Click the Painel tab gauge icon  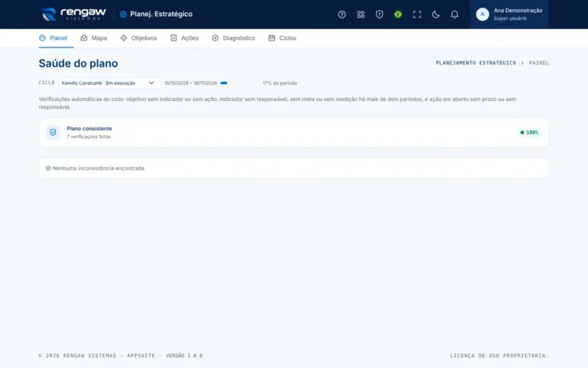42,38
